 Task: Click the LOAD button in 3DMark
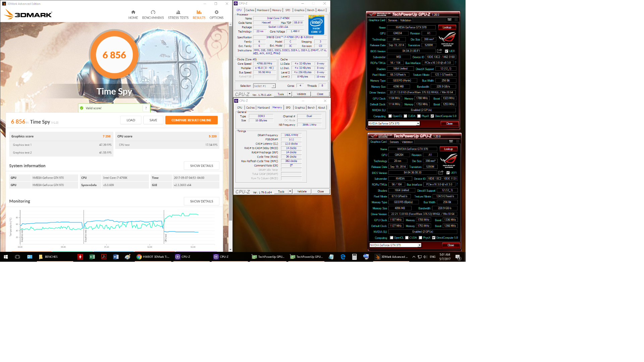point(131,120)
